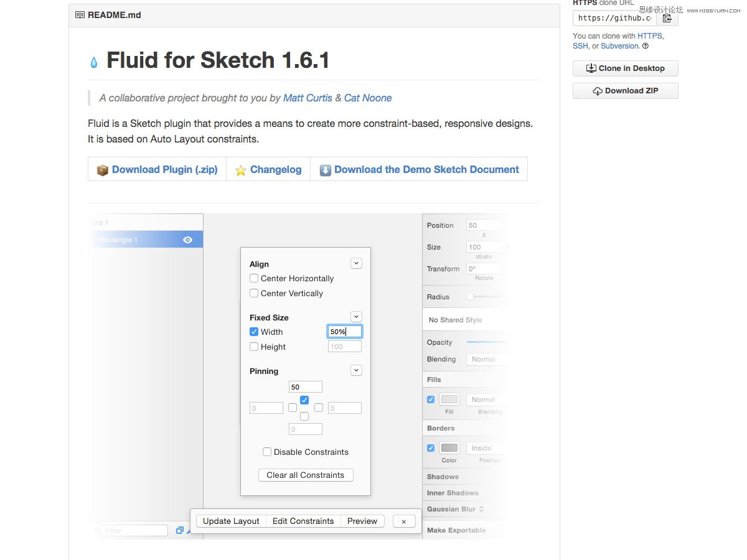The height and width of the screenshot is (560, 747).
Task: Click Make Exportable at panel bottom
Action: (456, 530)
